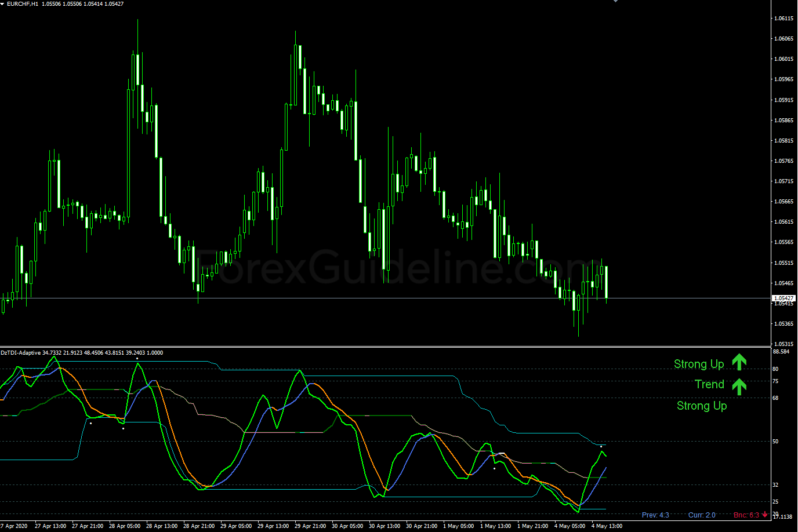The width and height of the screenshot is (798, 532).
Task: Click the 30 Apr 21:00 time label
Action: [x=422, y=526]
